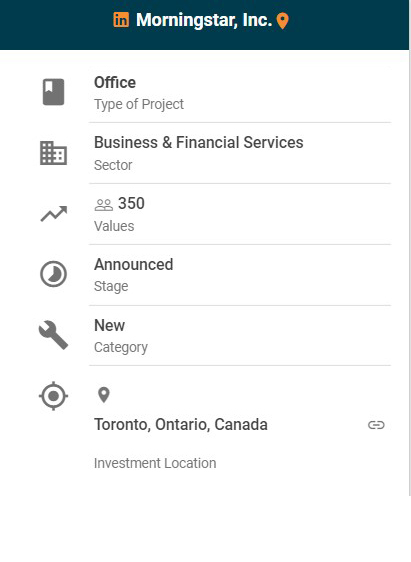Select the Announced stage entry
The height and width of the screenshot is (562, 411).
pyautogui.click(x=240, y=275)
